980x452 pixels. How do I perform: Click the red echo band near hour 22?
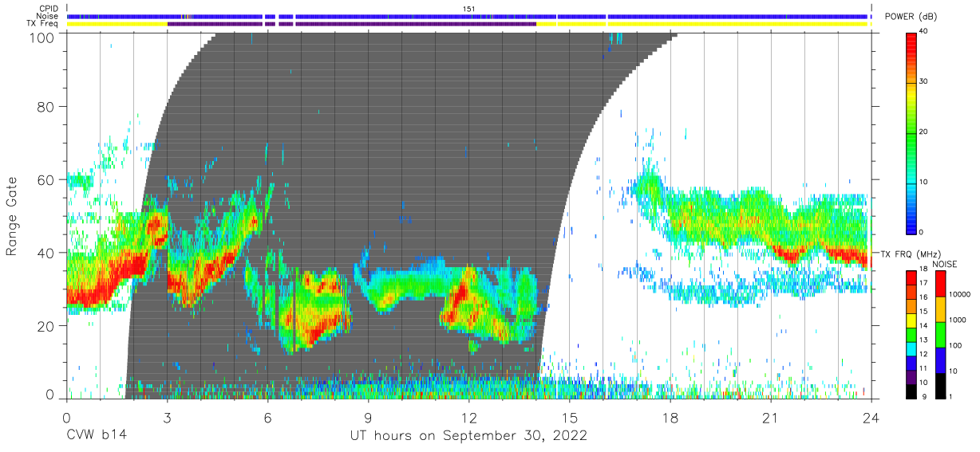[790, 255]
